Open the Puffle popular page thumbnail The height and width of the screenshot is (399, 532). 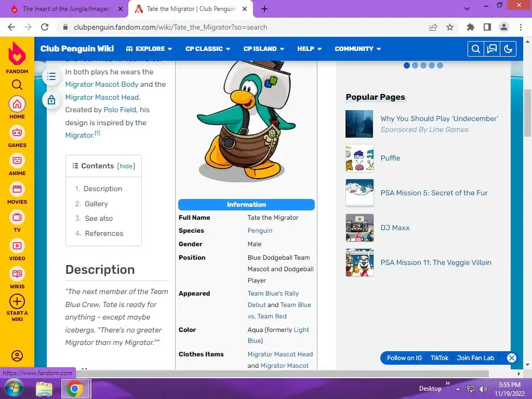[x=360, y=158]
